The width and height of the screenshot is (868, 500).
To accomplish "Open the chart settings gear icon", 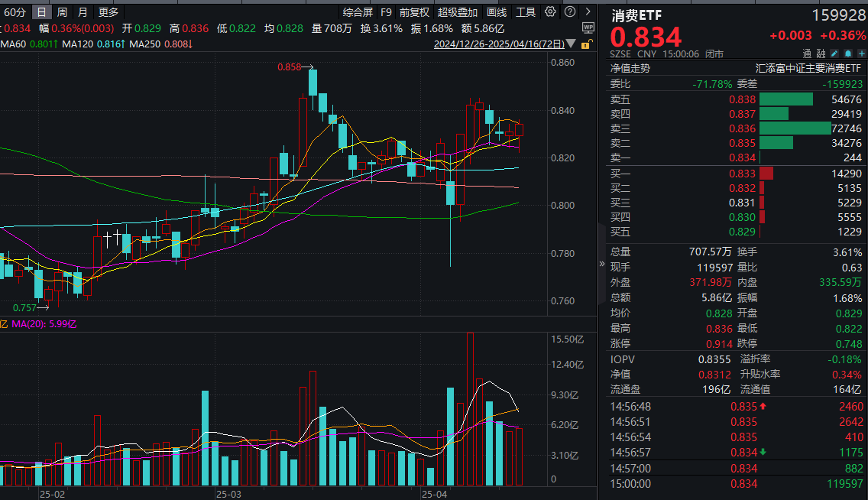I will [x=550, y=12].
